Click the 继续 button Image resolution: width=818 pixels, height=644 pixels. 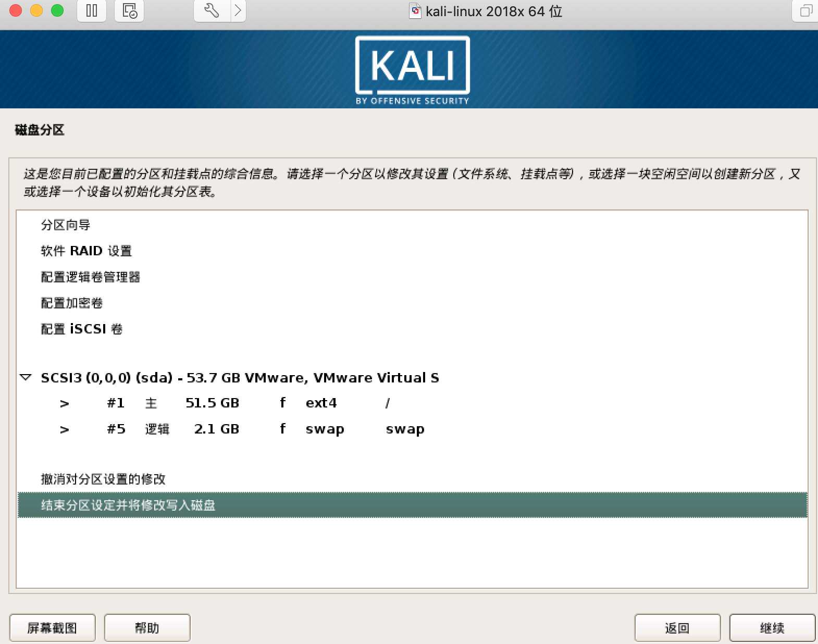[772, 628]
